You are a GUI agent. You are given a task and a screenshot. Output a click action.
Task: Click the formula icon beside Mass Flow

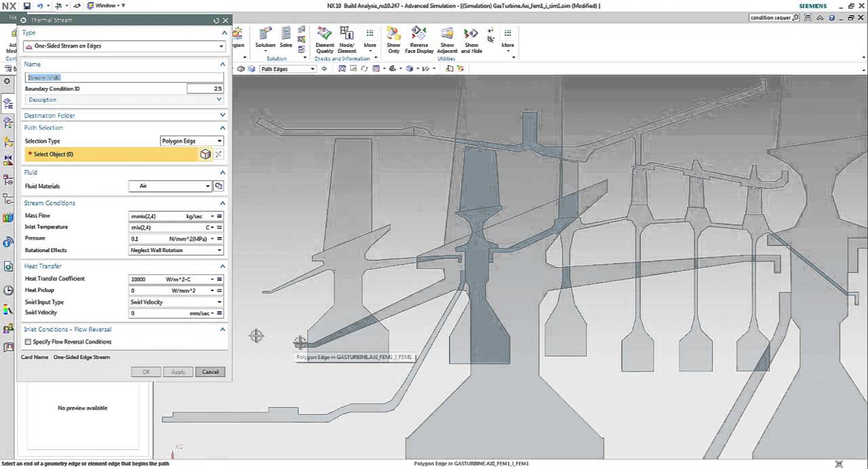(220, 216)
